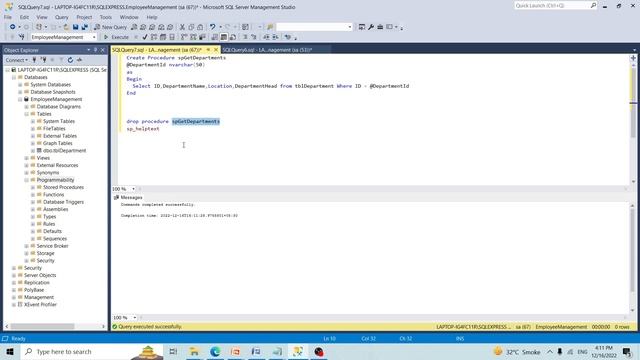Close the SQLQuery7.sql tab
Viewport: 640px width, 360px height.
[216, 50]
